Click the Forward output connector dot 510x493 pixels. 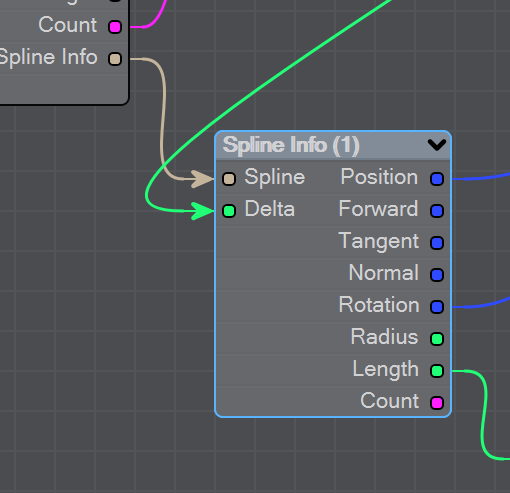437,211
